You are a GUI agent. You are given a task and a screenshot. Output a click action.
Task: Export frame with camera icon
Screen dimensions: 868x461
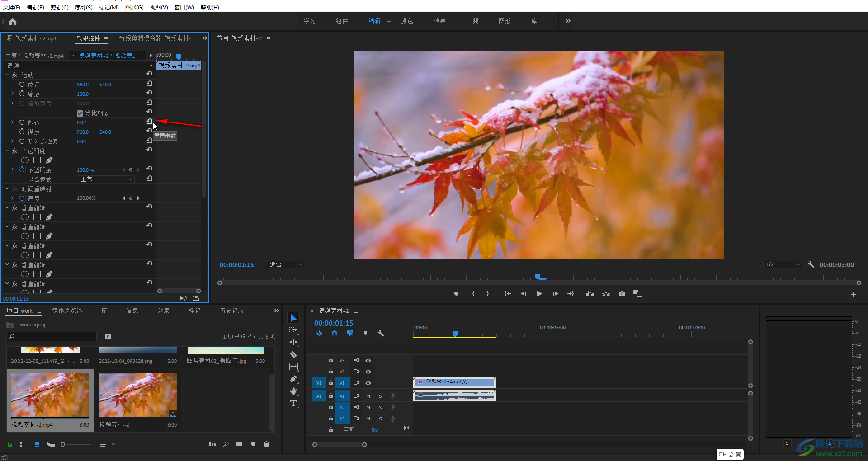[622, 294]
